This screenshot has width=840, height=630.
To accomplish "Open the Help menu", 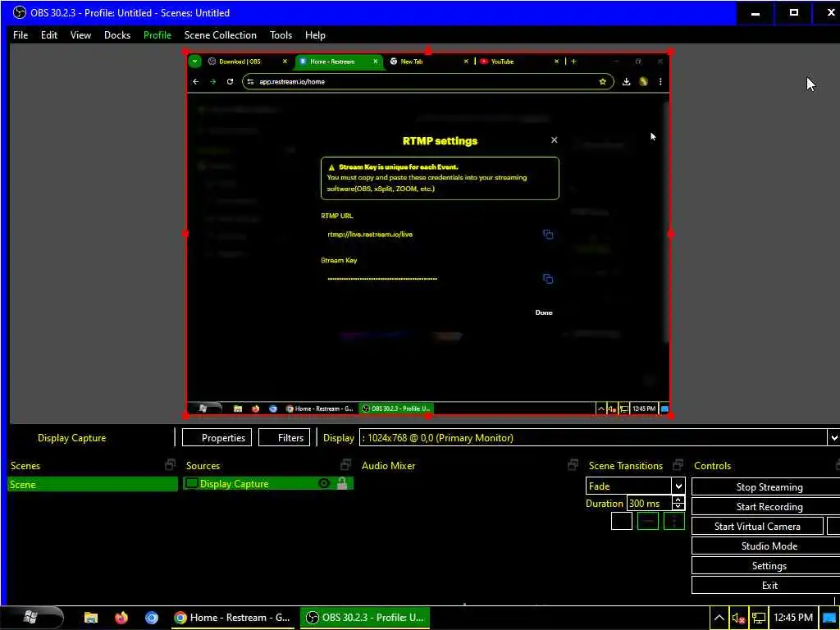I will coord(315,34).
